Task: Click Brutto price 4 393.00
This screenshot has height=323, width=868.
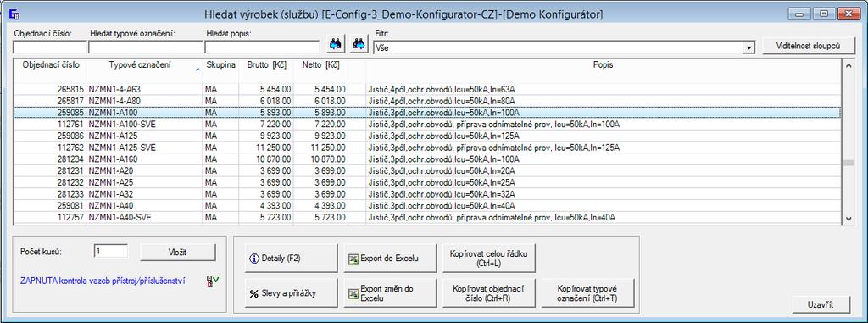Action: pos(276,205)
